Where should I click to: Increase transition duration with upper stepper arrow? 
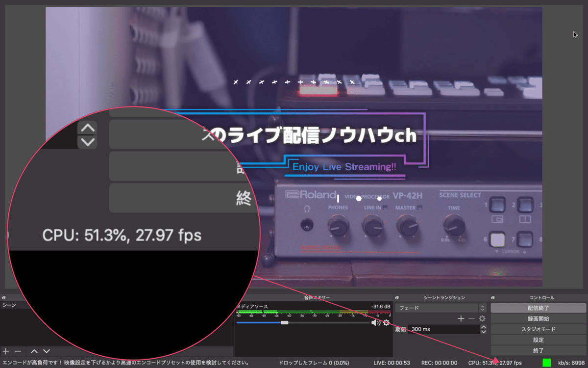click(x=484, y=326)
